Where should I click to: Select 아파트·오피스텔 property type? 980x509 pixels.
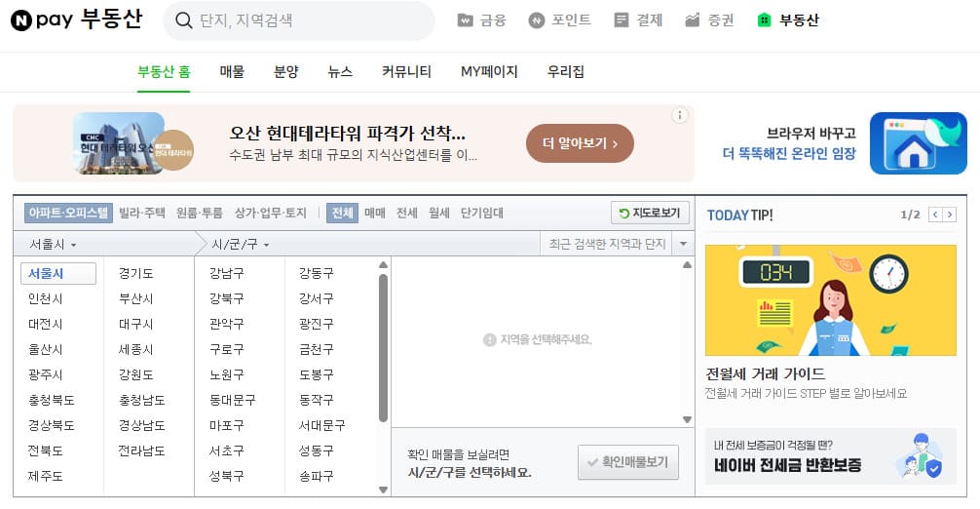pyautogui.click(x=68, y=213)
